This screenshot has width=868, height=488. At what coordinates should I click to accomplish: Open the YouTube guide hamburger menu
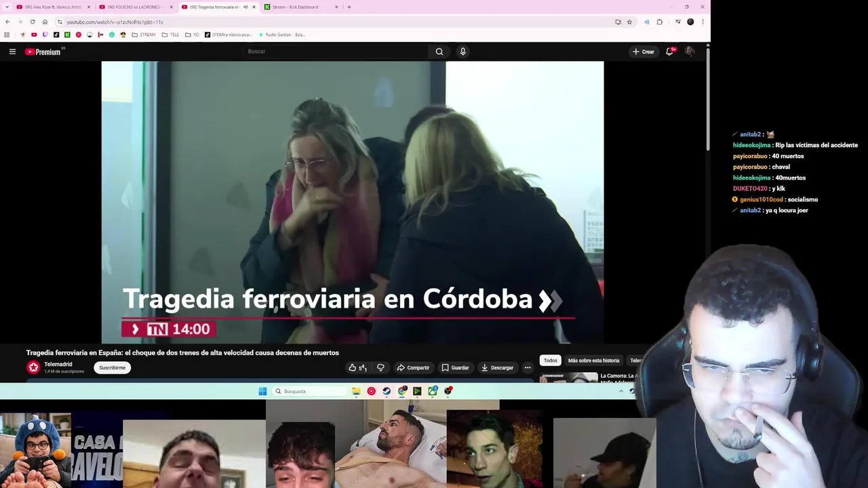point(12,52)
